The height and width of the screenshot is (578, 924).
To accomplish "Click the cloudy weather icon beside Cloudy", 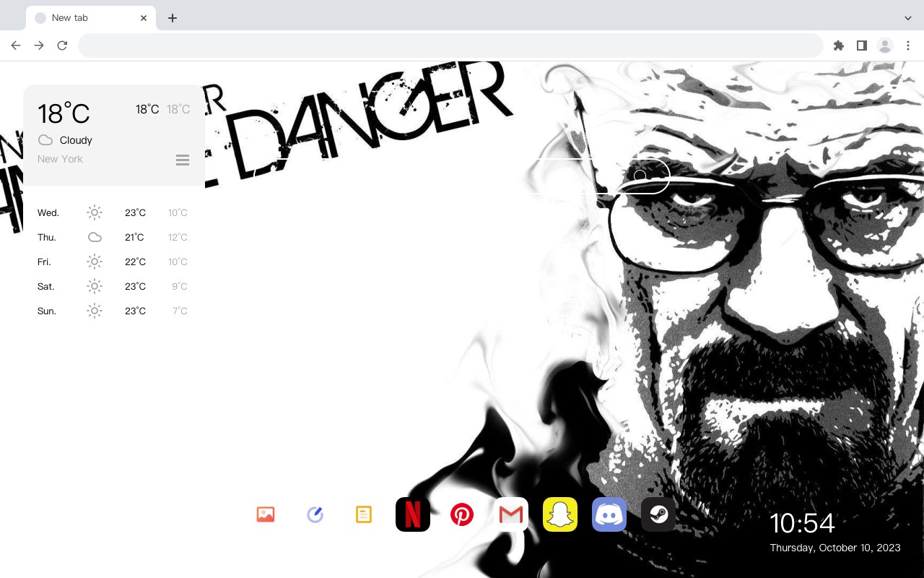I will [x=45, y=140].
